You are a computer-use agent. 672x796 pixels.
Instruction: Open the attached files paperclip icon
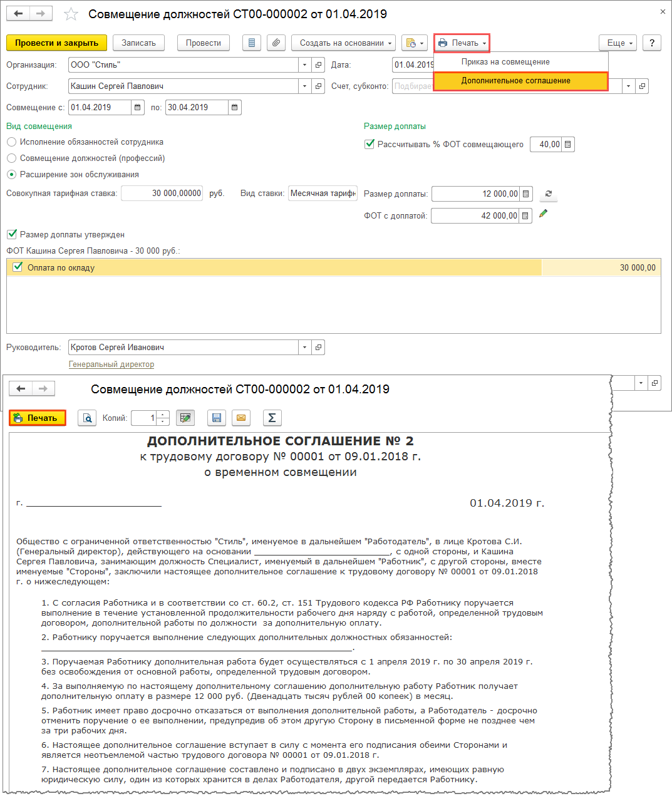(276, 43)
